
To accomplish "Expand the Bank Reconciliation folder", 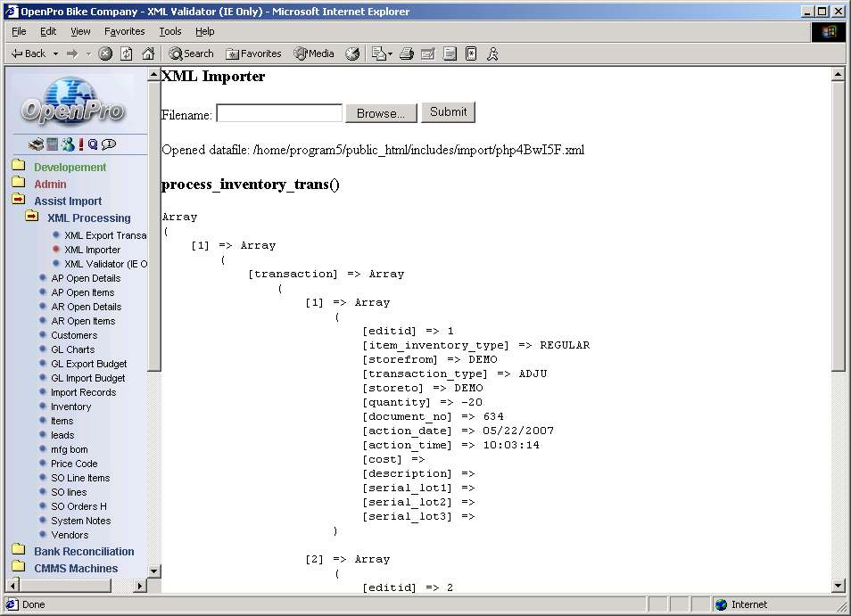I will (18, 551).
